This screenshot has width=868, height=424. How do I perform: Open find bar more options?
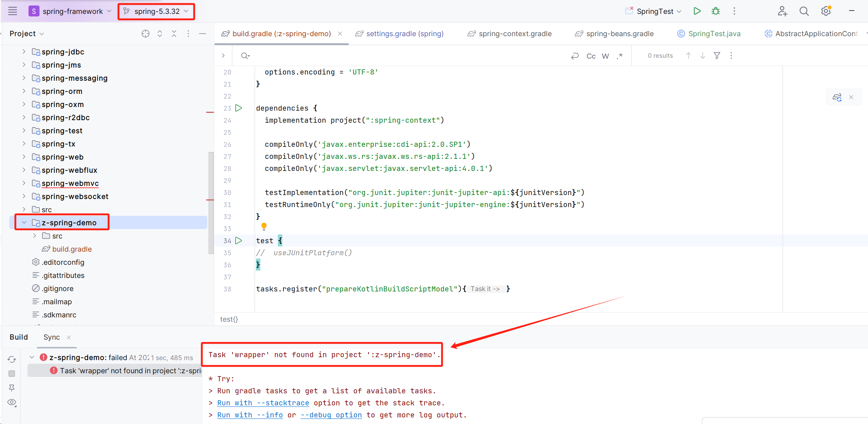pyautogui.click(x=731, y=56)
